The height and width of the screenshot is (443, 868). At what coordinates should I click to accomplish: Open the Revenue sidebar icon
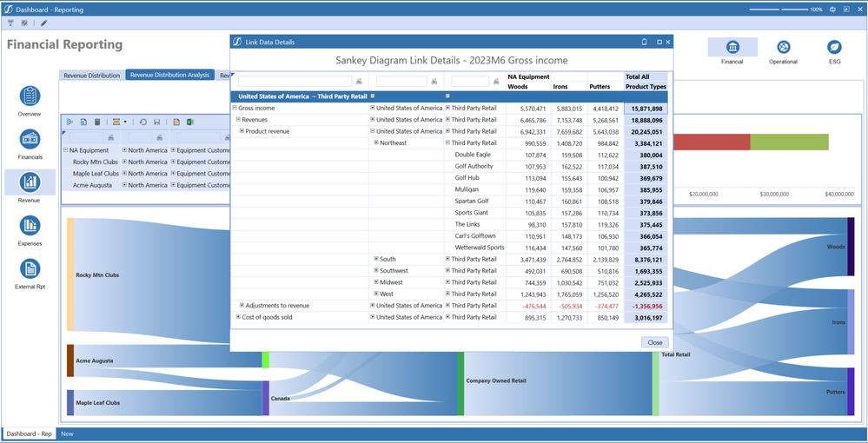coord(30,182)
